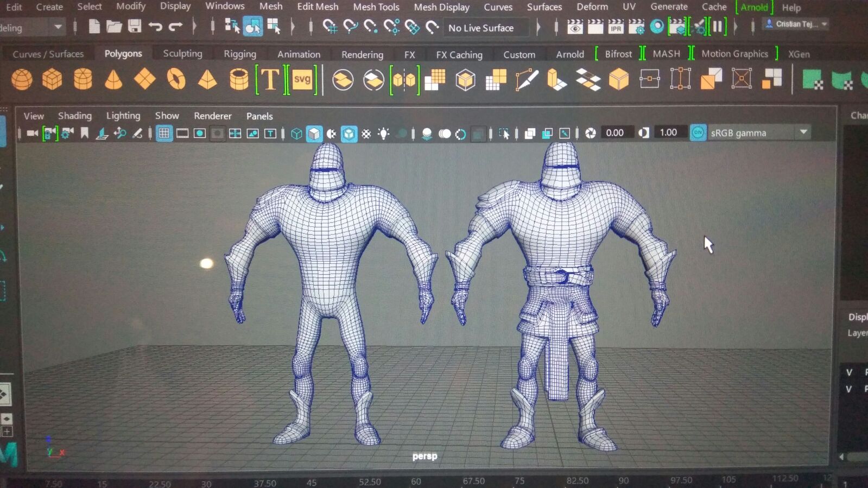Screen dimensions: 868x488
Task: Toggle the viewport grid display
Action: point(164,134)
